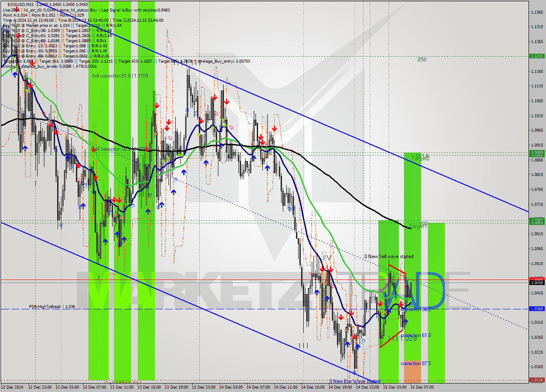Select the 0 New Buy Wave started label
Viewport: 546px width, 392px height.
[x=354, y=381]
